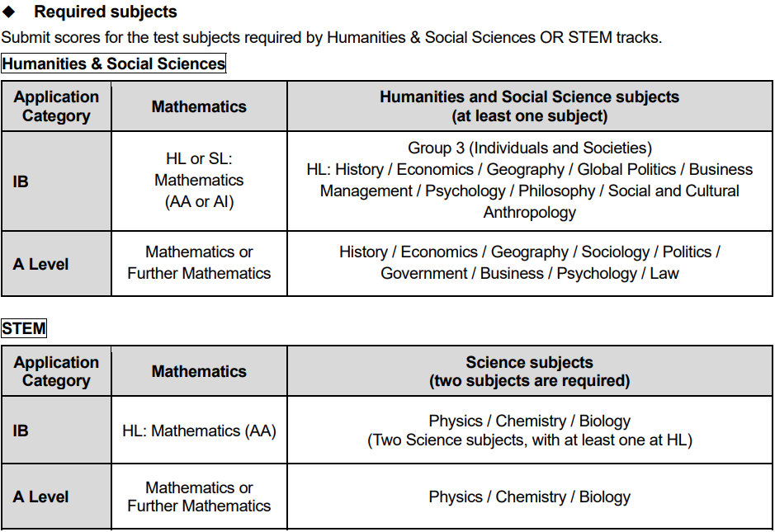Click Further Mathematics cell in STEM table
Image resolution: width=775 pixels, height=532 pixels.
coord(199,497)
